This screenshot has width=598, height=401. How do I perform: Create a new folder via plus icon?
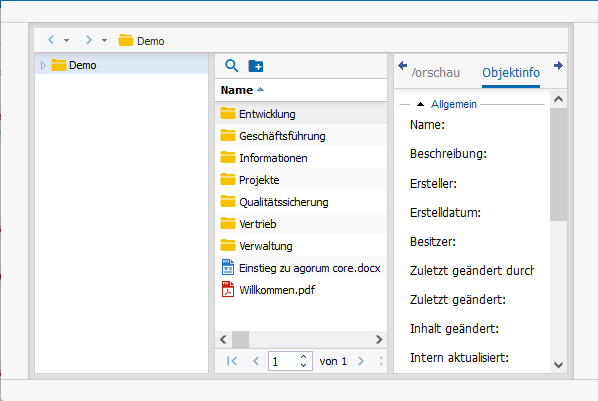click(256, 66)
